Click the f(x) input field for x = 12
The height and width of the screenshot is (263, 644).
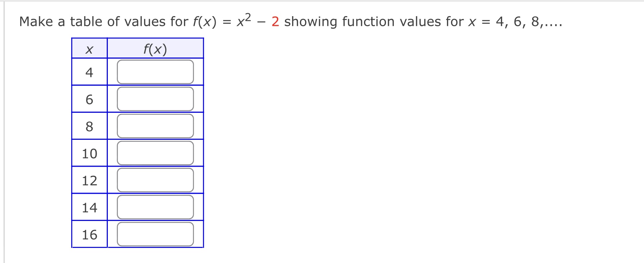155,181
